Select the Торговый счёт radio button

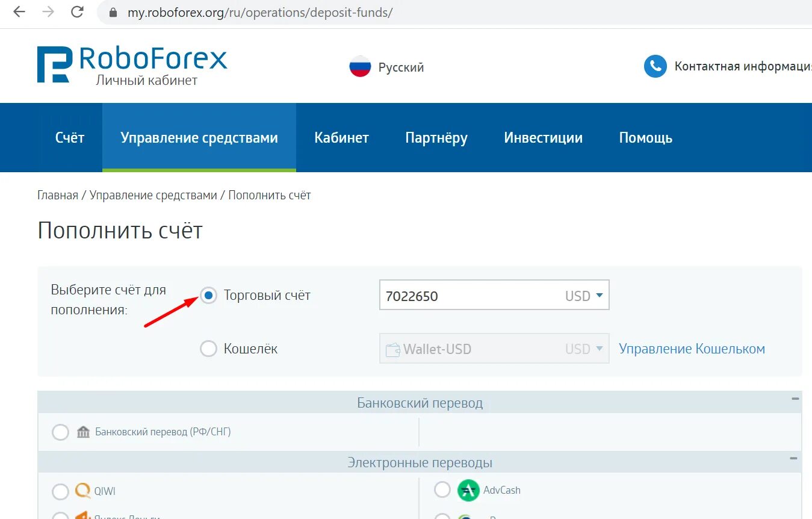(x=208, y=296)
